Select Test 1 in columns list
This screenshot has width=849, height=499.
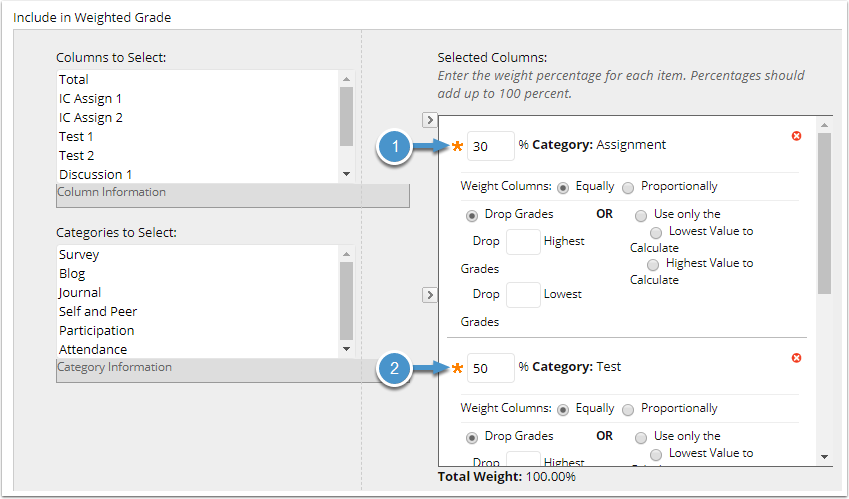[x=76, y=136]
